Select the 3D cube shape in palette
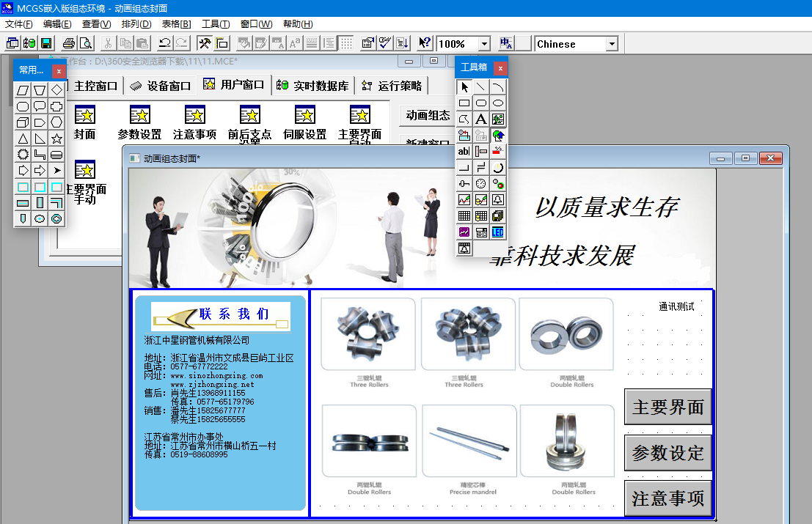 pyautogui.click(x=23, y=122)
